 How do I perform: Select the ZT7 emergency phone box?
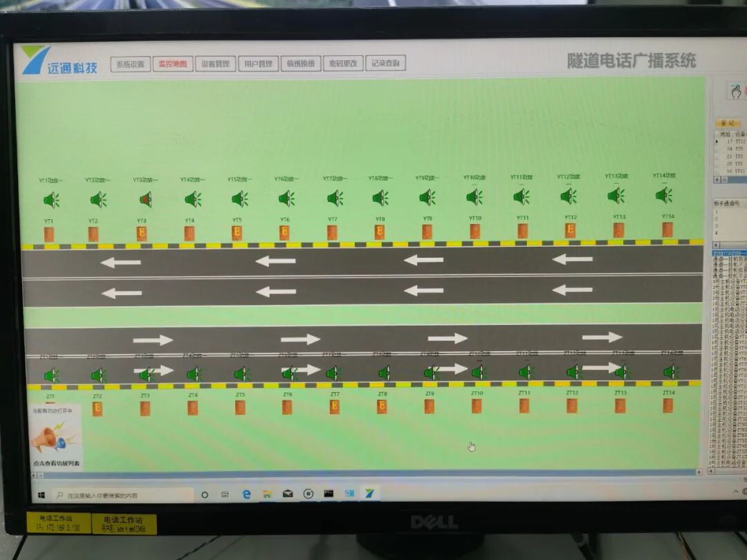pyautogui.click(x=335, y=407)
